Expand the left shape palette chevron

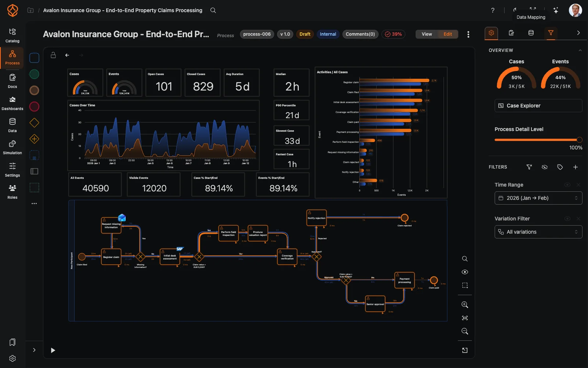[34, 350]
